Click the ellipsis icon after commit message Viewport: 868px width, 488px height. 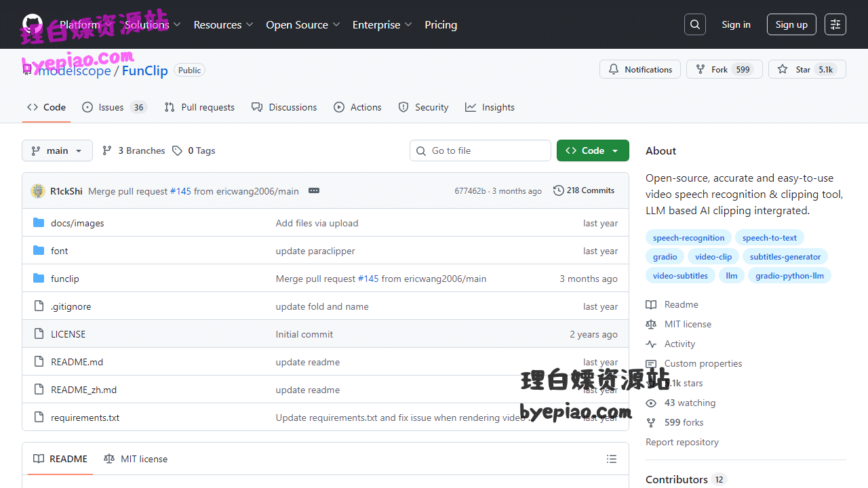(313, 191)
